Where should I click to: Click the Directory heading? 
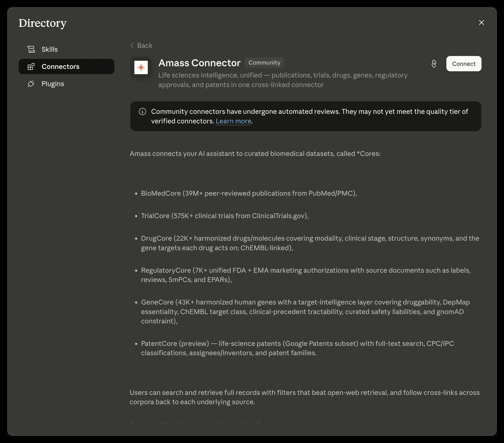click(x=42, y=23)
